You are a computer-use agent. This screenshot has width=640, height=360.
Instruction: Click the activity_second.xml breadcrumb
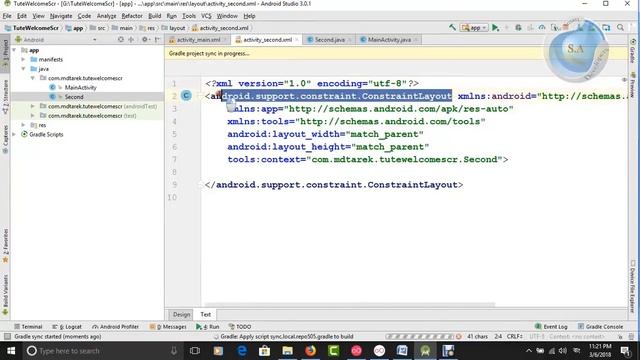(220, 28)
